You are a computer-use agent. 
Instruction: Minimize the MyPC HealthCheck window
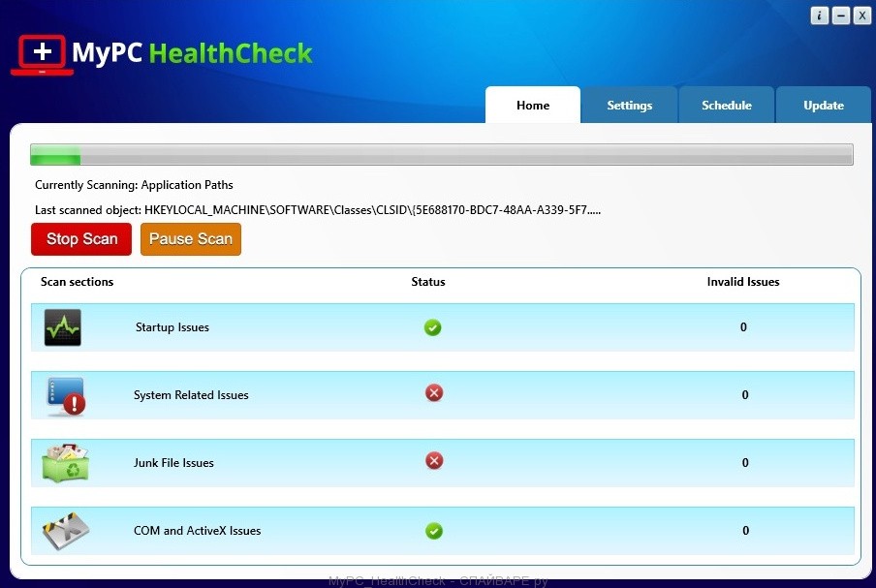coord(841,15)
